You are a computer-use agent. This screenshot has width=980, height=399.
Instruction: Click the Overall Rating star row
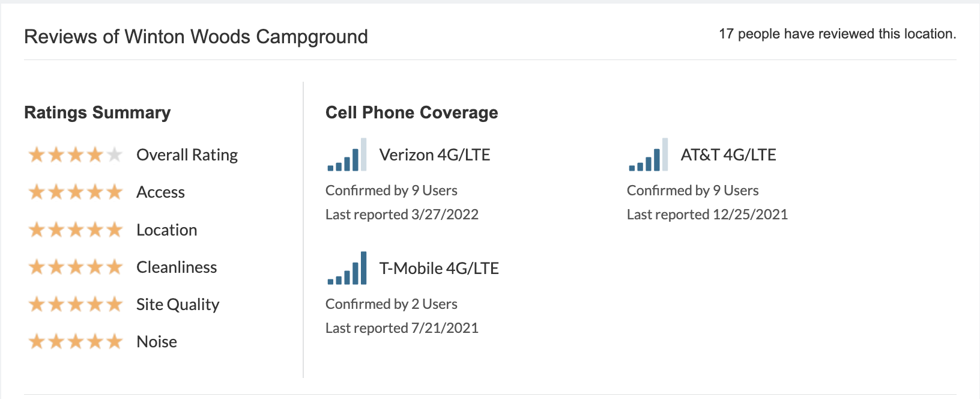pyautogui.click(x=76, y=155)
